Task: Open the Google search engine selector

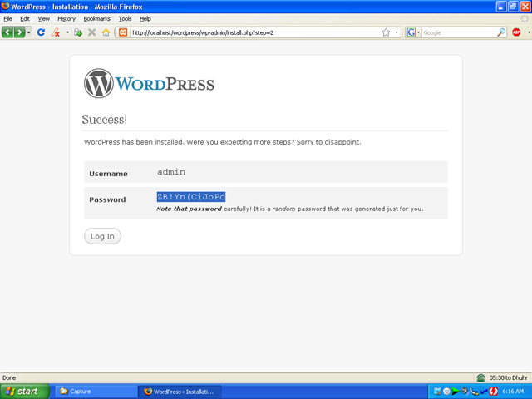Action: (414, 32)
